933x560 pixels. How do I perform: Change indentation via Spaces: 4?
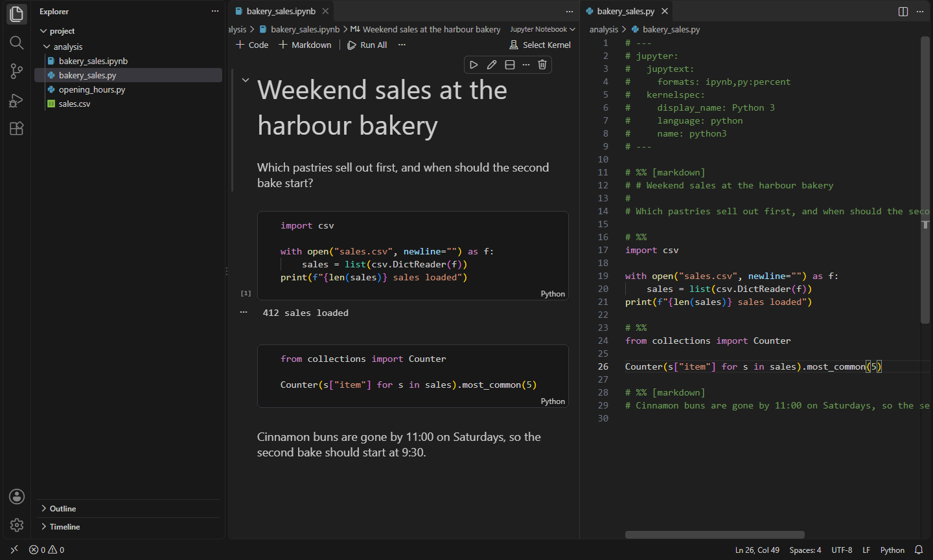coord(805,550)
